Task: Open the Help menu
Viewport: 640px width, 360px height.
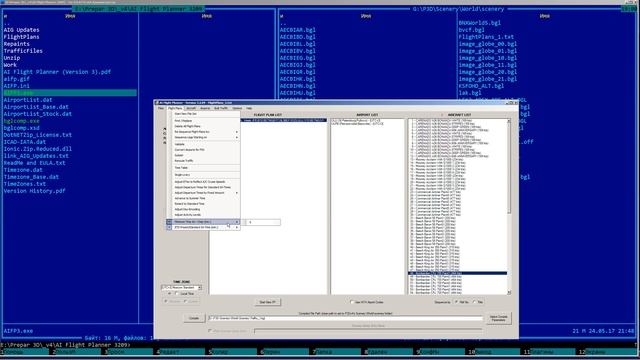Action: point(249,108)
